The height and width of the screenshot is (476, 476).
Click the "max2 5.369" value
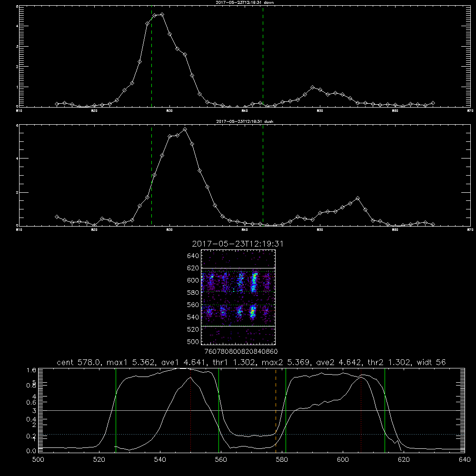(286, 362)
